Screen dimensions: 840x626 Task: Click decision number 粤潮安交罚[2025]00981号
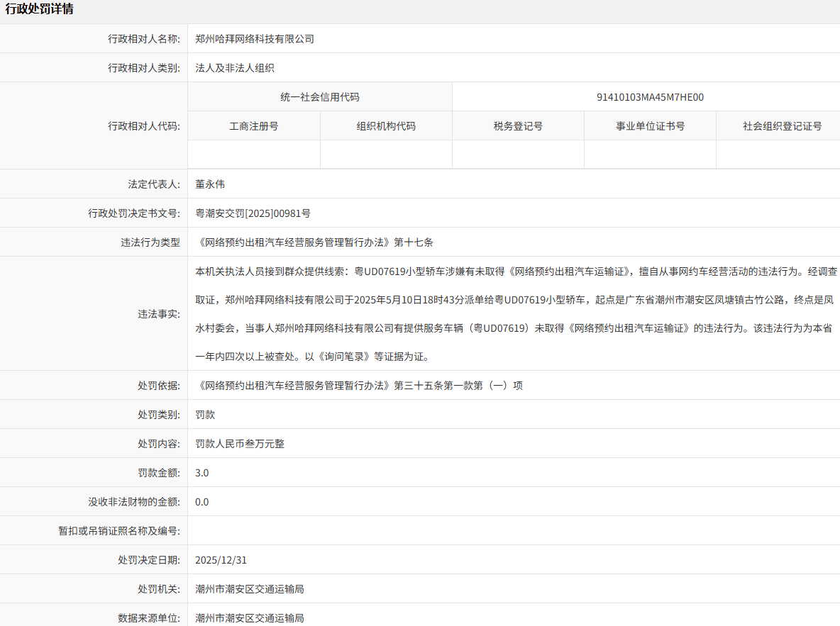coord(253,213)
